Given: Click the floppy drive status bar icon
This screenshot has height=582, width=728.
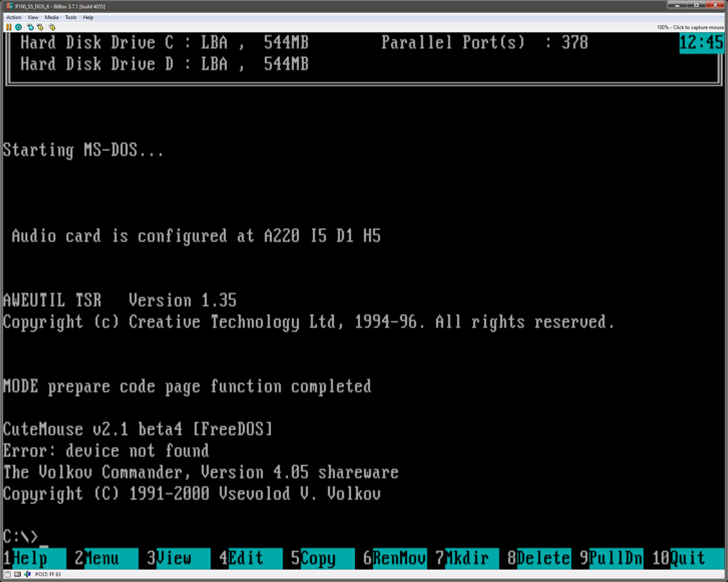Looking at the screenshot, I should pyautogui.click(x=7, y=574).
